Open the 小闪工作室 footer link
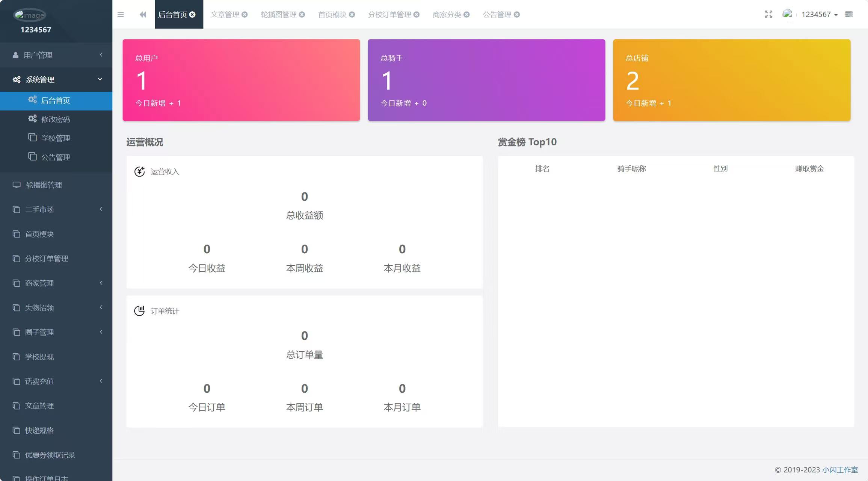868x481 pixels. click(x=840, y=470)
